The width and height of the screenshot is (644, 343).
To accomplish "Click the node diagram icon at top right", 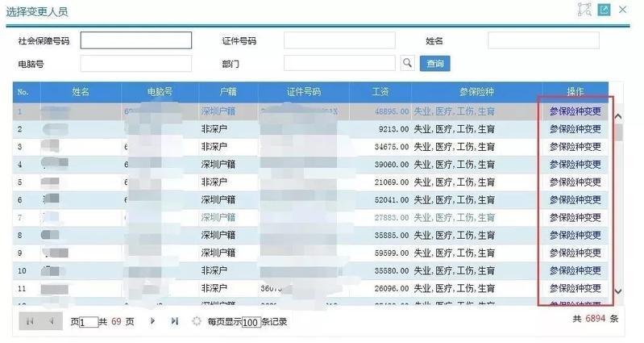I will tap(584, 10).
